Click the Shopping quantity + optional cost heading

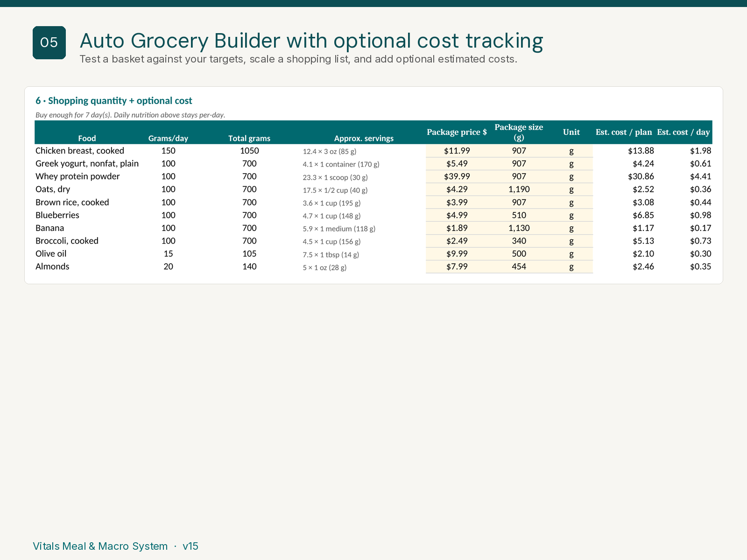point(114,101)
